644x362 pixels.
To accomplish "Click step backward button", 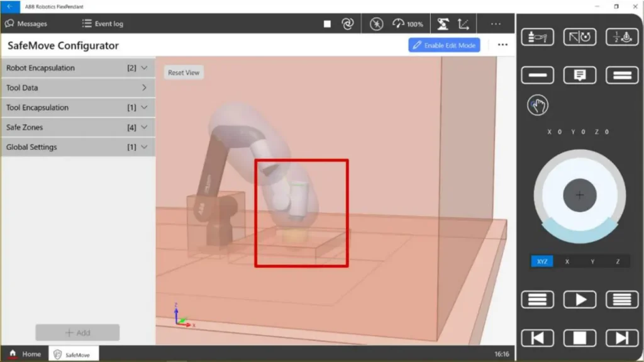I will point(537,337).
